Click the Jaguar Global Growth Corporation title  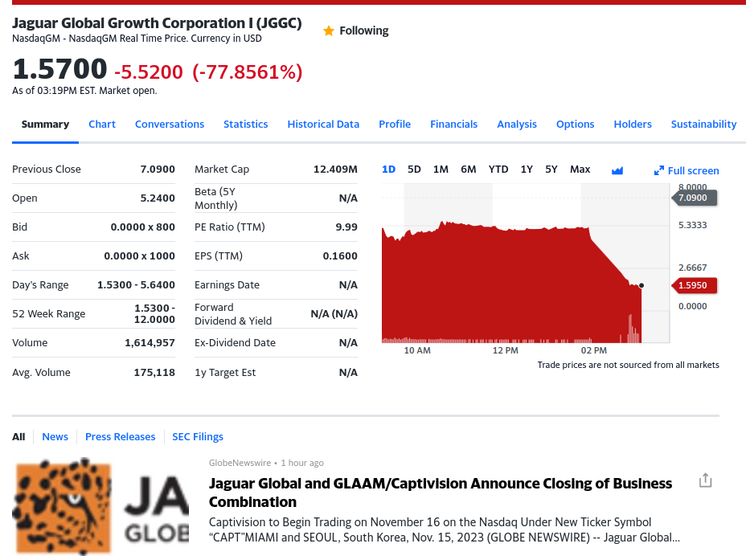pyautogui.click(x=157, y=22)
